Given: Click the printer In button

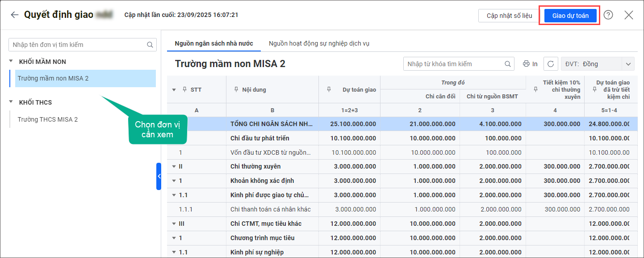Looking at the screenshot, I should point(530,64).
